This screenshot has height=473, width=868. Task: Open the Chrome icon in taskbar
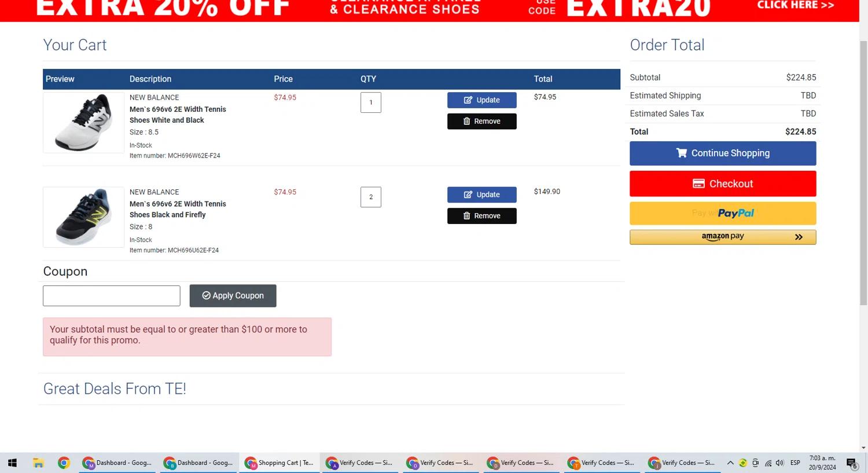click(x=64, y=463)
